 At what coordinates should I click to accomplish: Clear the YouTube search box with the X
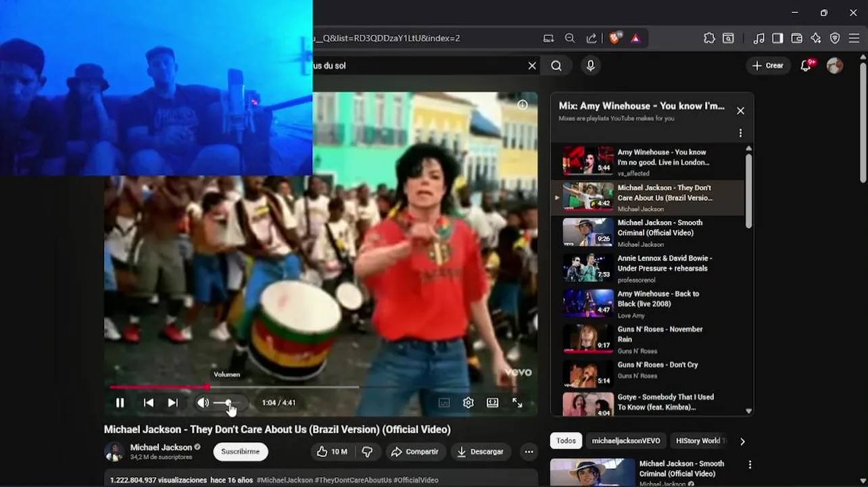(x=532, y=66)
